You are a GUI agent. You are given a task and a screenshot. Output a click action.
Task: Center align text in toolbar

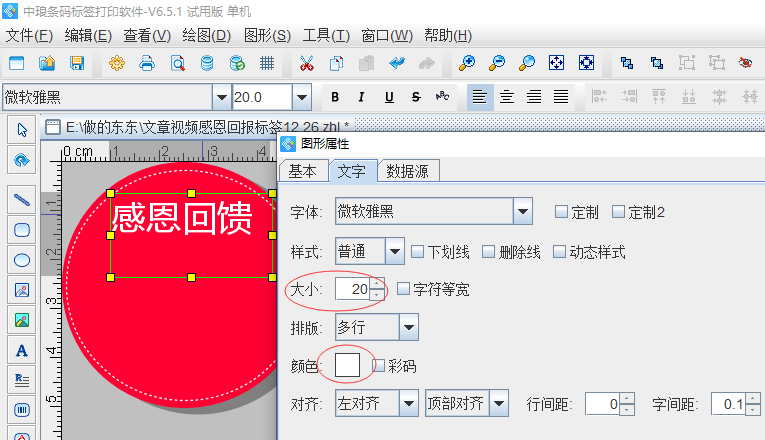507,97
